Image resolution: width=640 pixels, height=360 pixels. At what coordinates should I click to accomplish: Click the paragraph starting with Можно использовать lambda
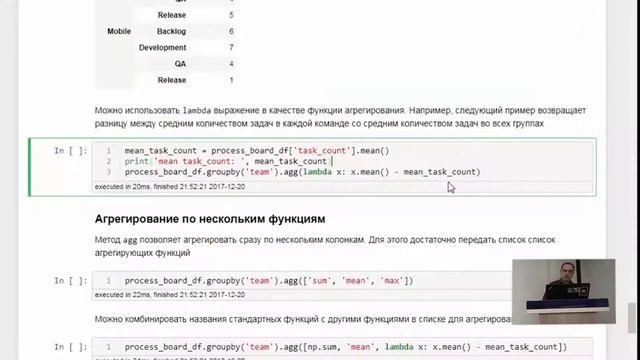(340, 117)
